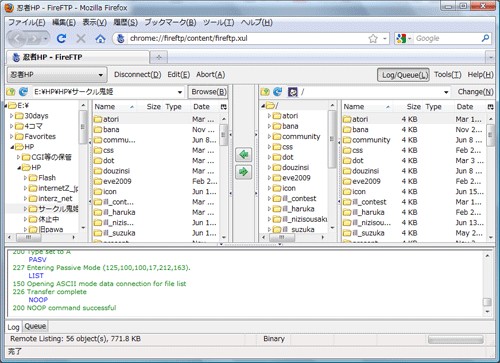
Task: Open remote path history dropdown
Action: click(446, 92)
